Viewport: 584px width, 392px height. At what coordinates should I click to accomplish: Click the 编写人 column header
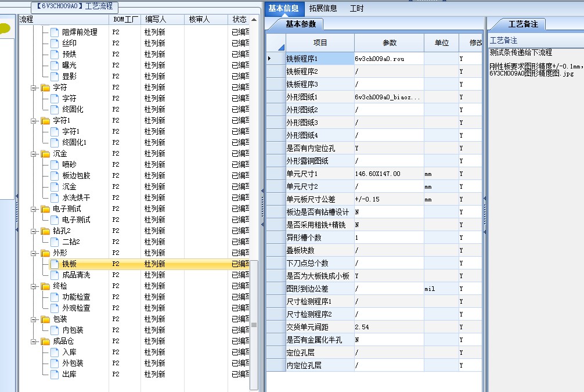(x=163, y=19)
